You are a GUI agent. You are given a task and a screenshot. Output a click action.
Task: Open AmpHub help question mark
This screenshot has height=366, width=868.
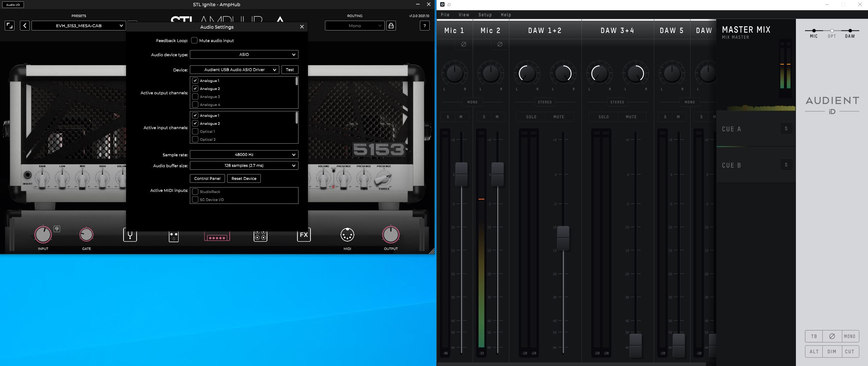pyautogui.click(x=425, y=25)
